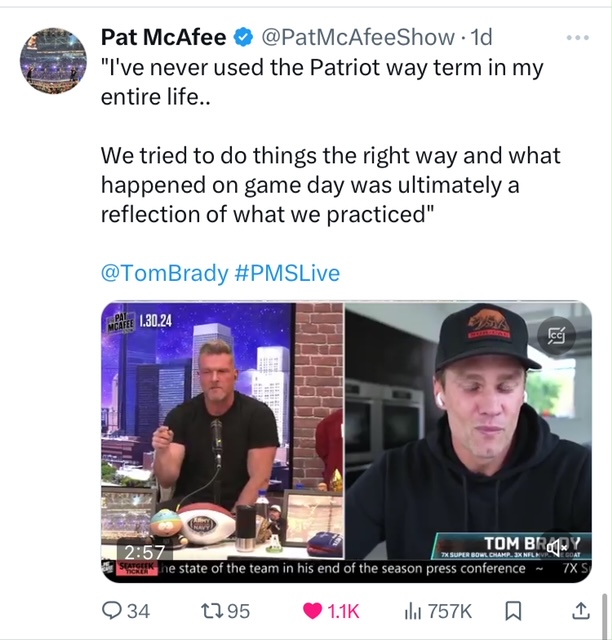Click the Pat McAfee display name
Image resolution: width=612 pixels, height=640 pixels.
pyautogui.click(x=163, y=38)
